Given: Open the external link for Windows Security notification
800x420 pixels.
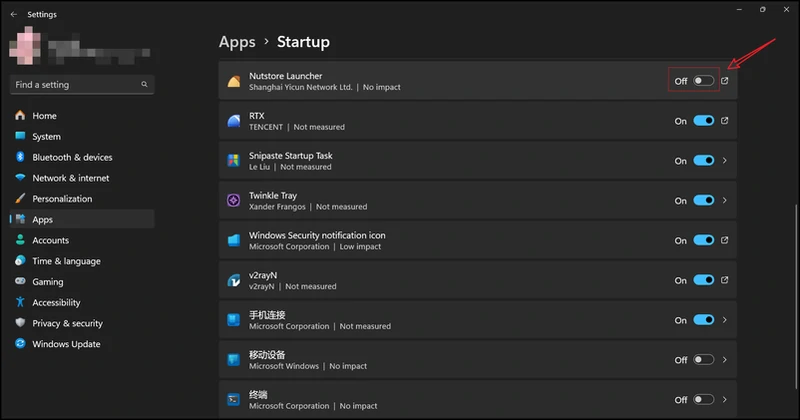Looking at the screenshot, I should pos(725,241).
